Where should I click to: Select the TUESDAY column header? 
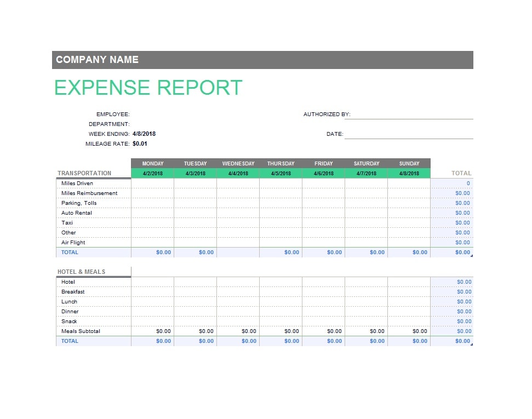(x=196, y=164)
